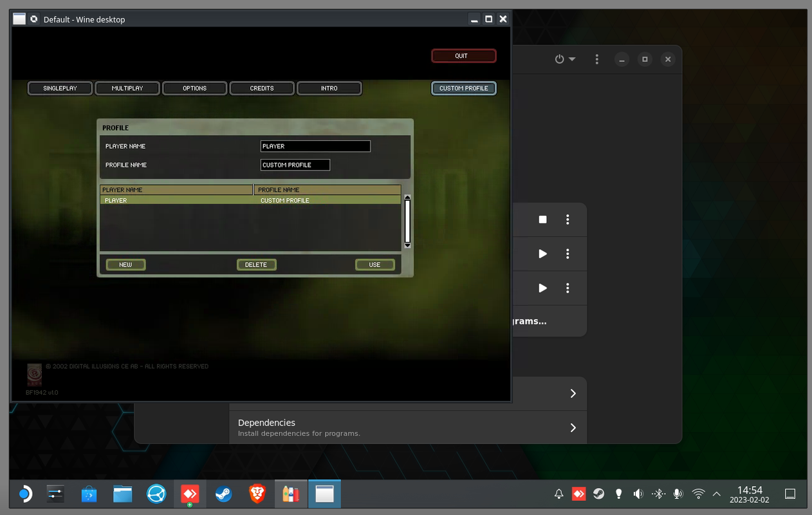The width and height of the screenshot is (812, 515).
Task: Open microphone tray icon
Action: (678, 494)
